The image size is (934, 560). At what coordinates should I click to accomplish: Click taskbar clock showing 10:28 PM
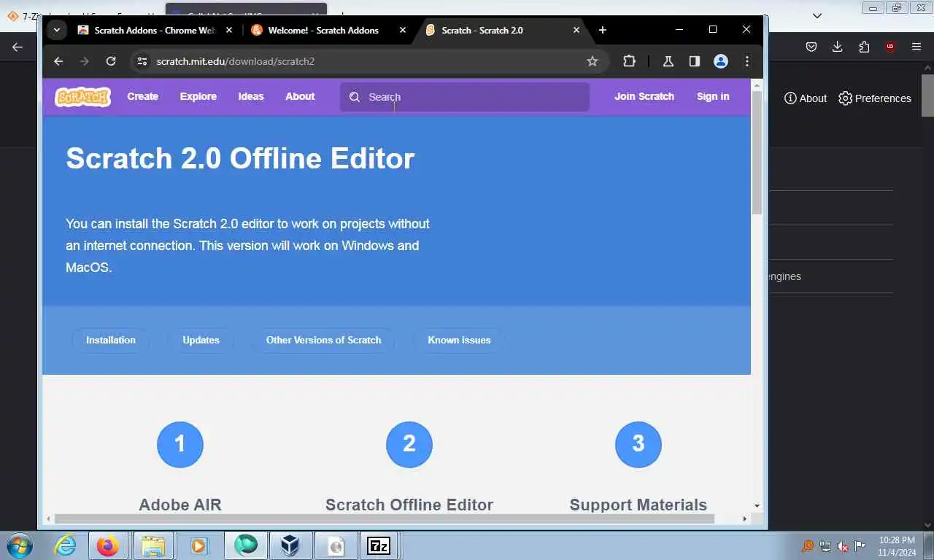[897, 546]
